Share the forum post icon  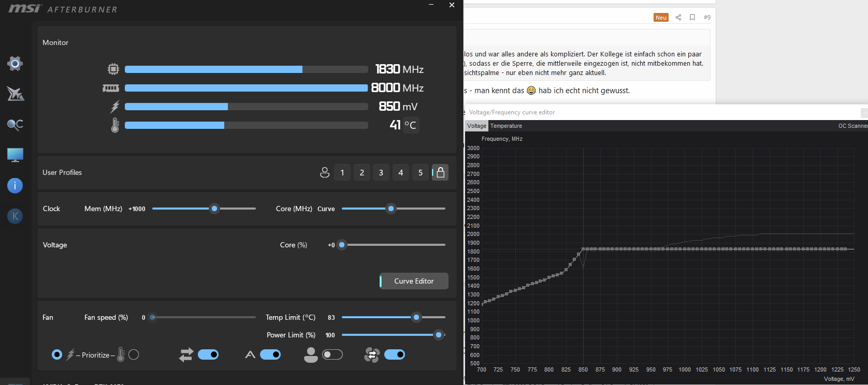[678, 17]
